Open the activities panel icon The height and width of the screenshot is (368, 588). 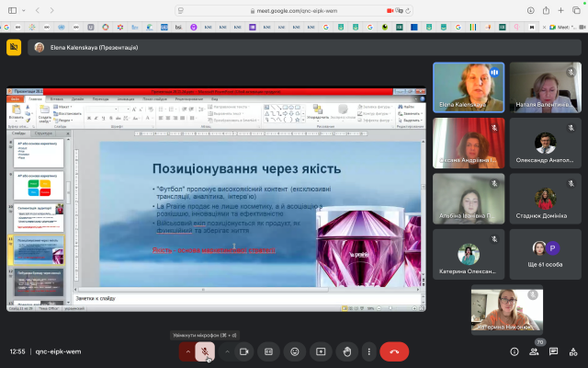pyautogui.click(x=571, y=351)
